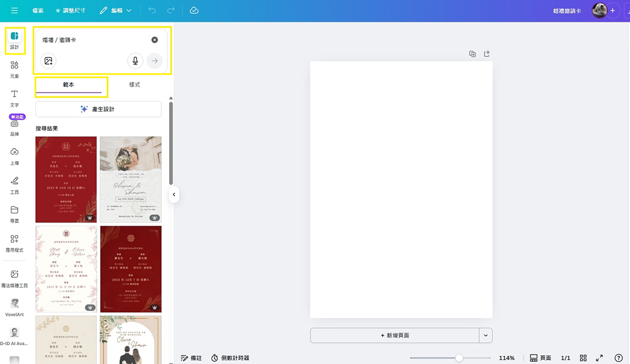Click the 產生設計 generate design button
This screenshot has height=364, width=630.
98,109
